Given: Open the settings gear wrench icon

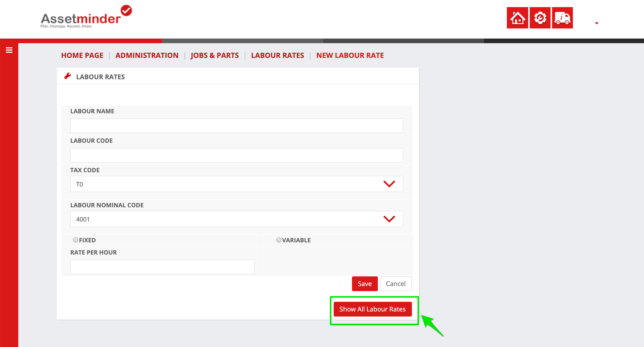Looking at the screenshot, I should tap(540, 18).
